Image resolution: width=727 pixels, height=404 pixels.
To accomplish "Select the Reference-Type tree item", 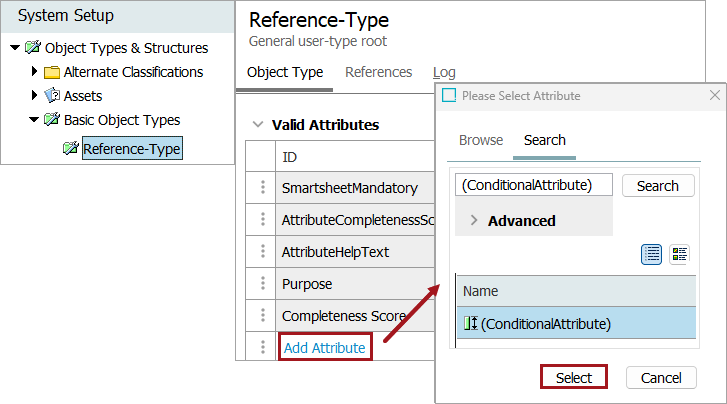I will 131,149.
